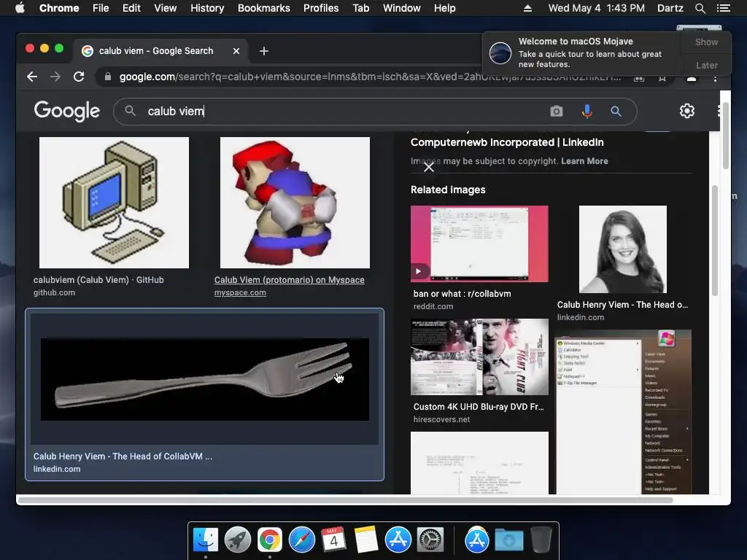Click the horizontal scrollbar at window bottom
This screenshot has width=747, height=560.
pyautogui.click(x=345, y=500)
